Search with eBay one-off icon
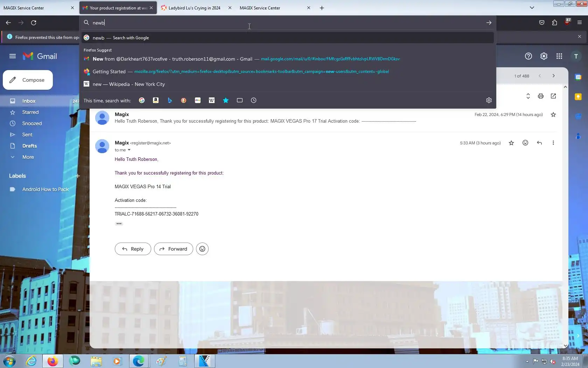The height and width of the screenshot is (368, 588). click(198, 101)
